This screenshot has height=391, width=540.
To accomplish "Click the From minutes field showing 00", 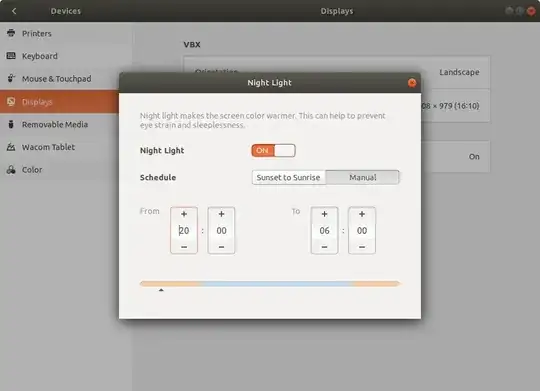I will 221,230.
